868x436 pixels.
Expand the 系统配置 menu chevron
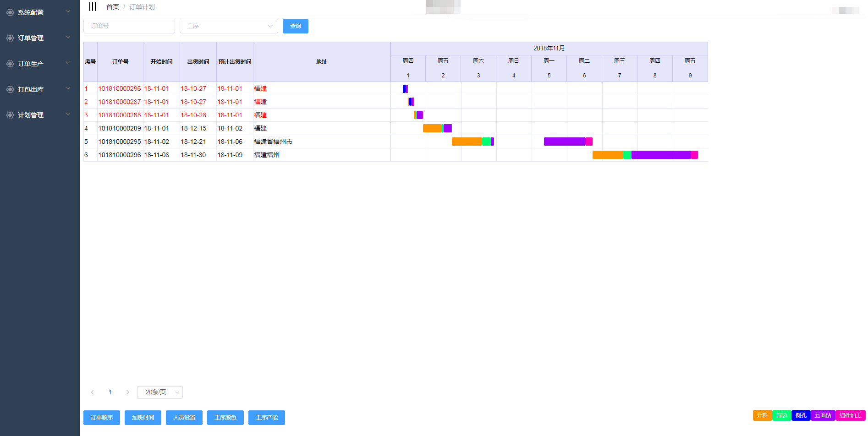pyautogui.click(x=68, y=12)
